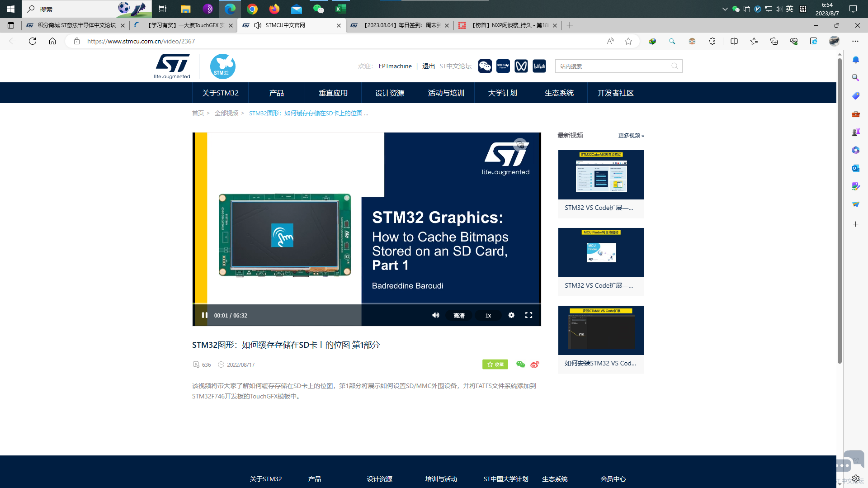This screenshot has width=868, height=488.
Task: Click the header icon with the M-shaped logo
Action: 521,66
